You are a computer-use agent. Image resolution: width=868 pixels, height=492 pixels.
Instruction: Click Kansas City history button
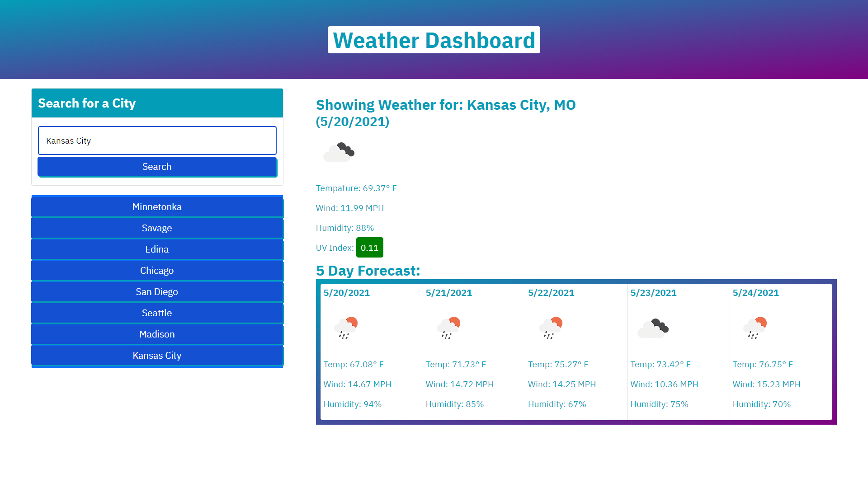pyautogui.click(x=157, y=356)
